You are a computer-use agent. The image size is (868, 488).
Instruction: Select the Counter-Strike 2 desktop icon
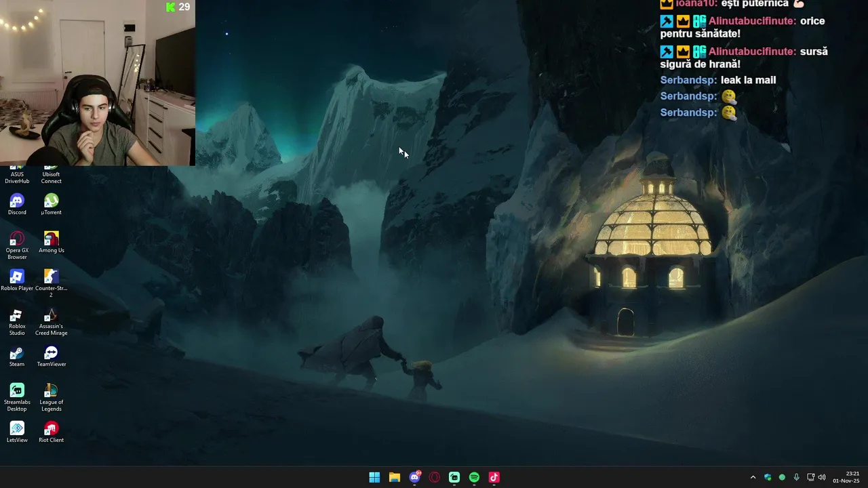click(51, 283)
